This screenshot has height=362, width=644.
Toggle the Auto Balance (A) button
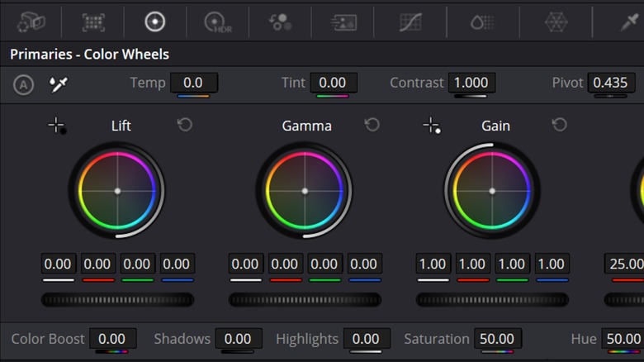pyautogui.click(x=24, y=83)
